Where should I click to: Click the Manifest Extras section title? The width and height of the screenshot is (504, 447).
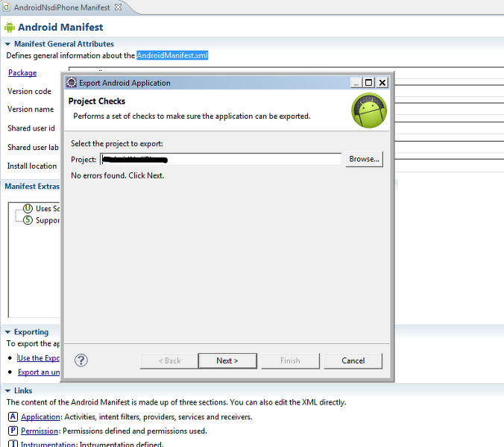[32, 187]
